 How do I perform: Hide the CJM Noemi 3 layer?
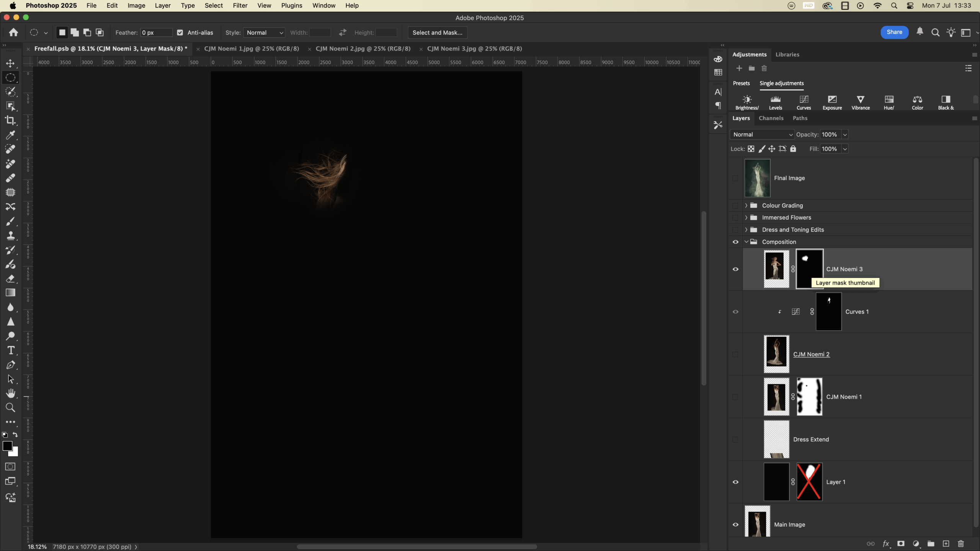click(735, 269)
